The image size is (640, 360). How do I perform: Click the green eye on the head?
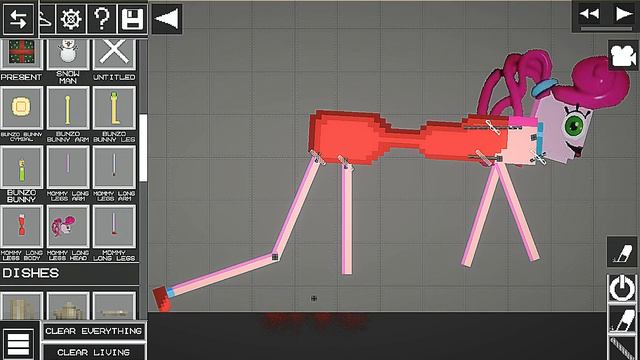tap(575, 125)
